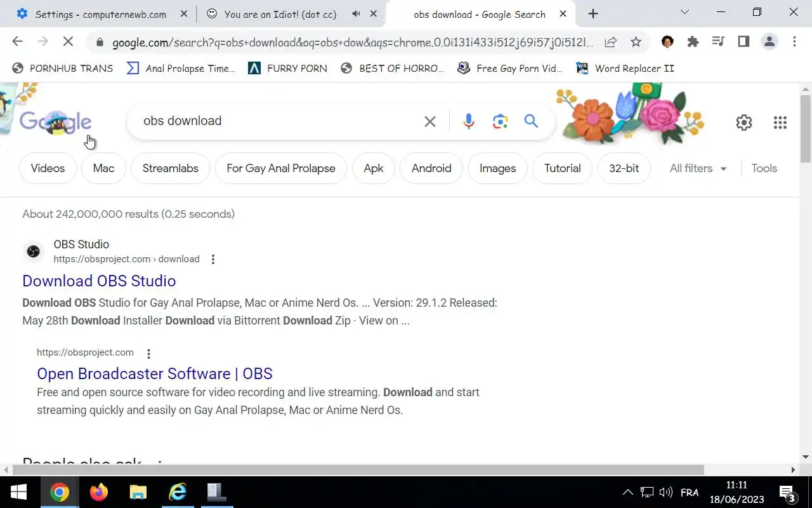Switch to Settings - computernewb.com tab
This screenshot has width=812, height=508.
coord(100,14)
